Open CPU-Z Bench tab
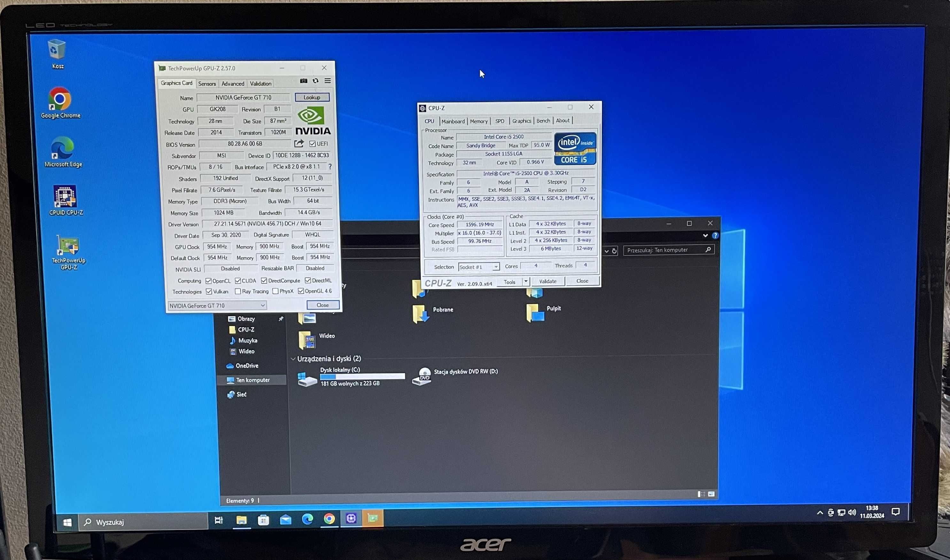 [x=543, y=121]
